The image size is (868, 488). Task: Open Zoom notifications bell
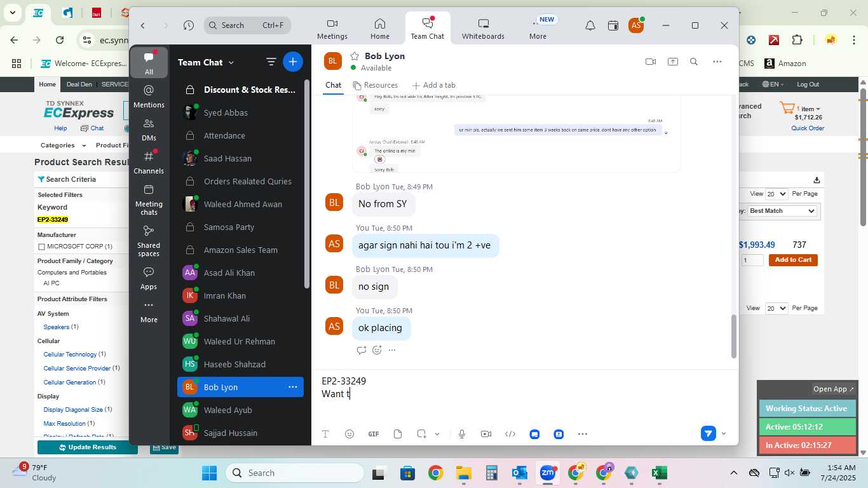pyautogui.click(x=590, y=25)
